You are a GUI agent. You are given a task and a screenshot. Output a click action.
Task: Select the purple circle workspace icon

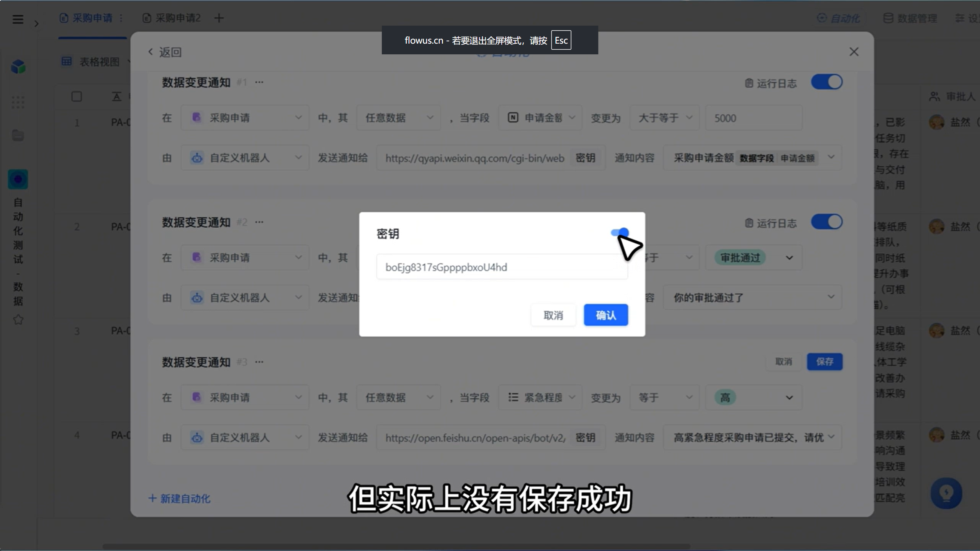[x=18, y=179]
